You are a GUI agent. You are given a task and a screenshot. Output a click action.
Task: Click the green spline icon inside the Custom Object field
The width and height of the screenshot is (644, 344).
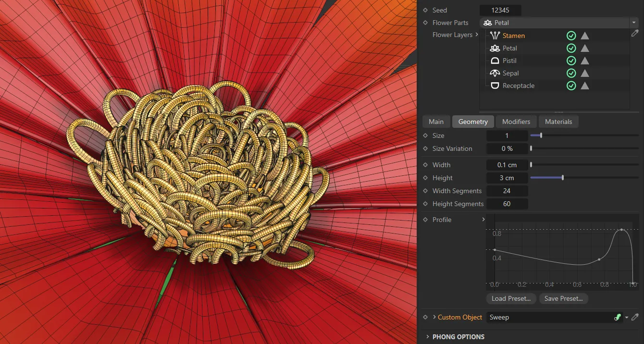618,317
